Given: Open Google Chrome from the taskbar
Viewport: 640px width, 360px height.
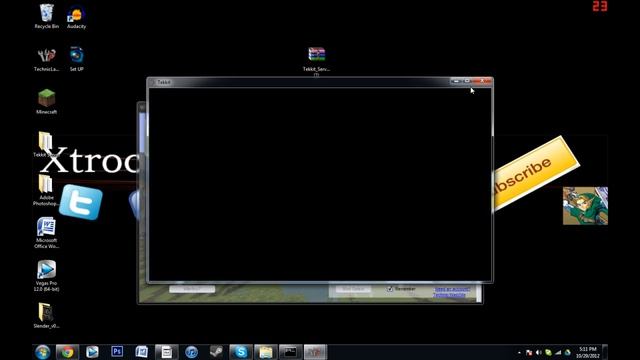Looking at the screenshot, I should point(67,352).
